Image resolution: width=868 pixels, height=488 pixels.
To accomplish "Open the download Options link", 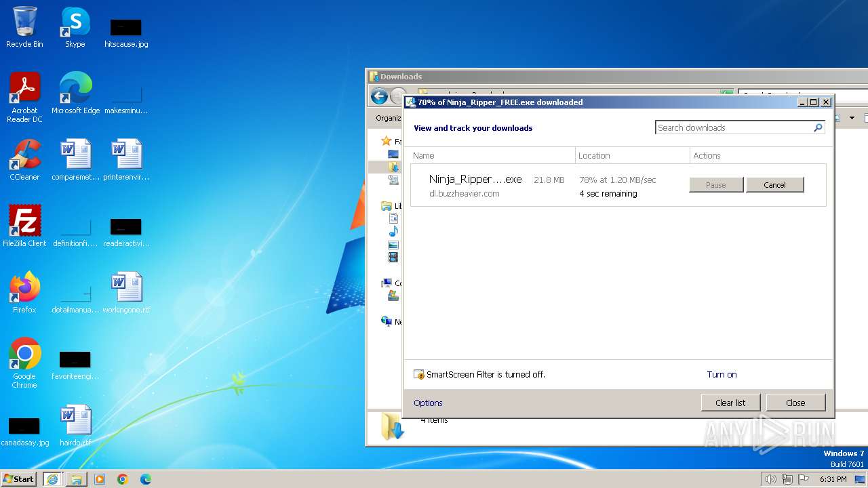I will point(428,403).
